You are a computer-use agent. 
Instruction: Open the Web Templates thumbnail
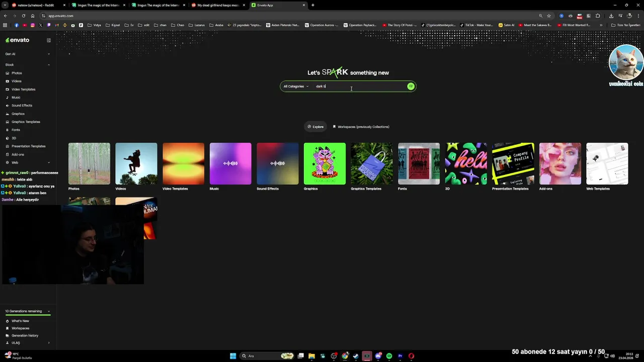[607, 163]
